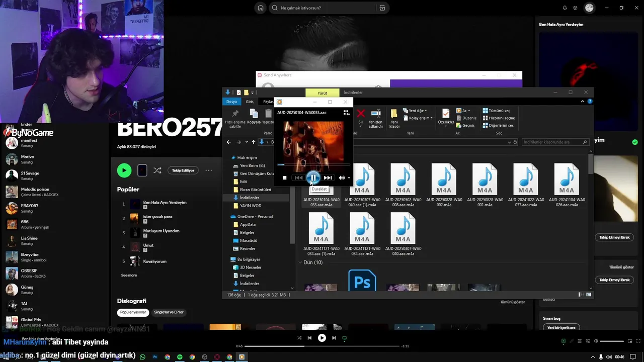Image resolution: width=644 pixels, height=362 pixels.
Task: Mute the media player speaker icon
Action: 342,177
